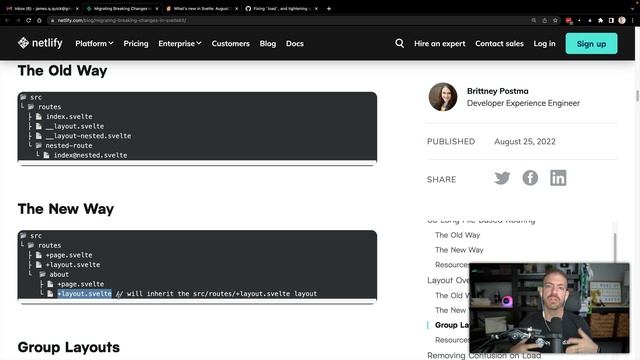
Task: Go to the Blog
Action: click(268, 43)
